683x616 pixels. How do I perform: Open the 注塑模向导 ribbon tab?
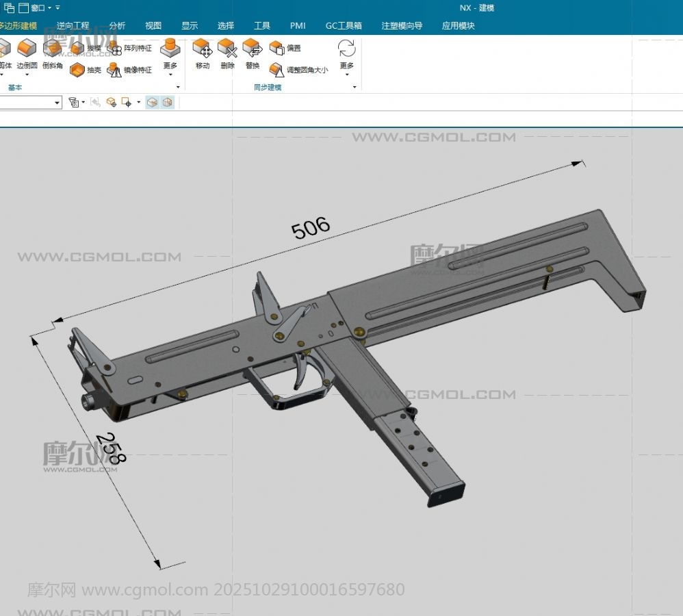tap(402, 26)
